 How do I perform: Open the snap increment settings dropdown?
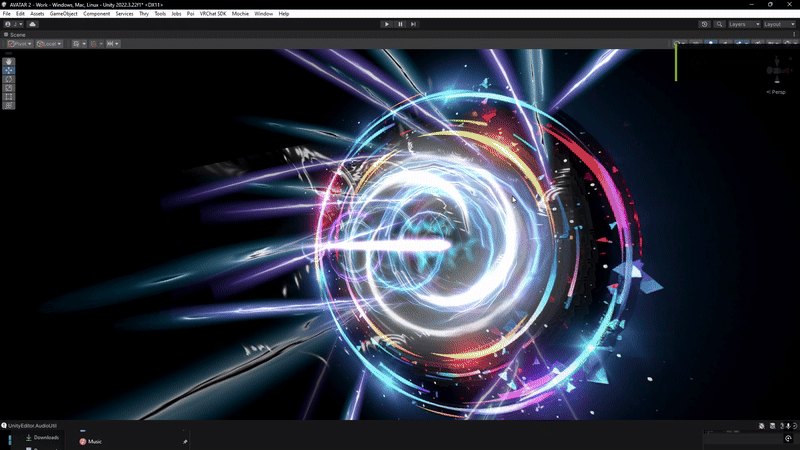pyautogui.click(x=113, y=44)
